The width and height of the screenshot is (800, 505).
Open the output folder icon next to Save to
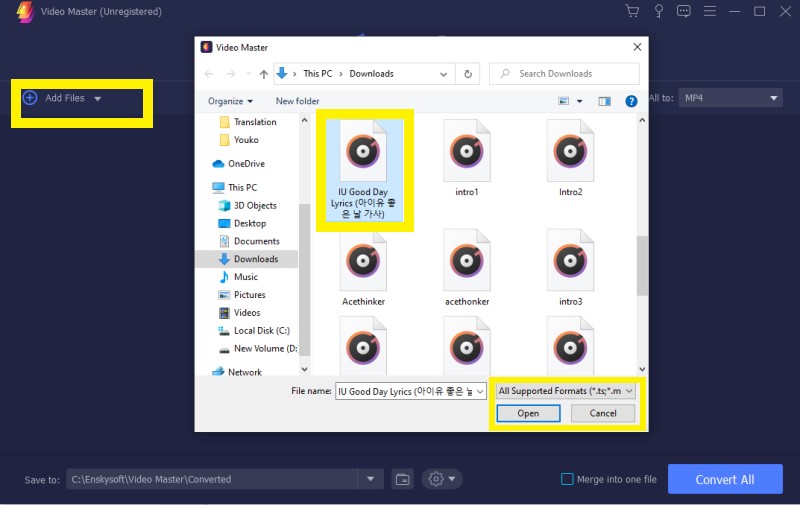click(403, 479)
